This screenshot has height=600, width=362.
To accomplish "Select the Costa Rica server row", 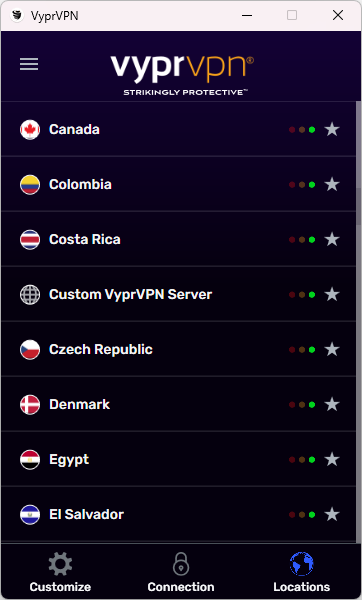I will [178, 240].
